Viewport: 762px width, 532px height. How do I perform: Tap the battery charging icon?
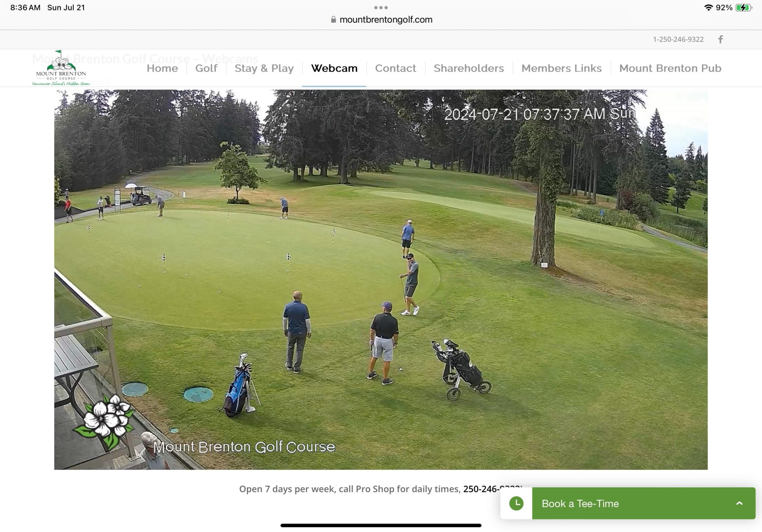(744, 7)
